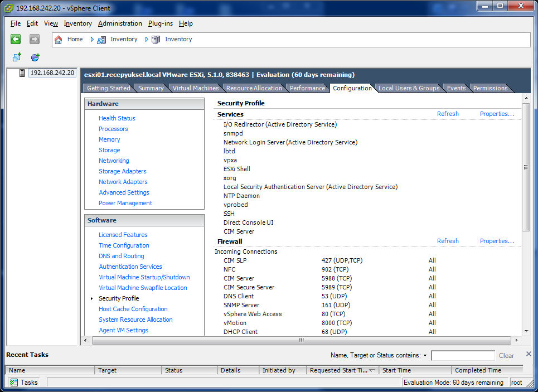
Task: Click the Home house icon
Action: coord(59,40)
